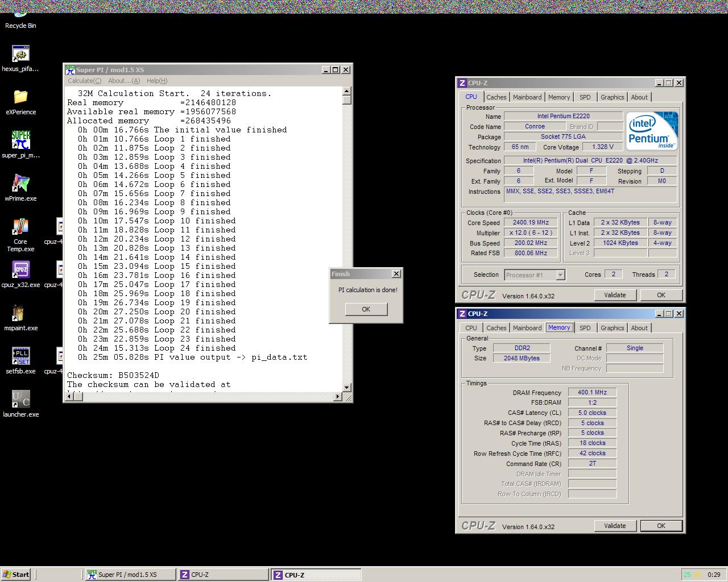Select mspaint.exe desktop icon
Image resolution: width=728 pixels, height=582 pixels.
[20, 318]
